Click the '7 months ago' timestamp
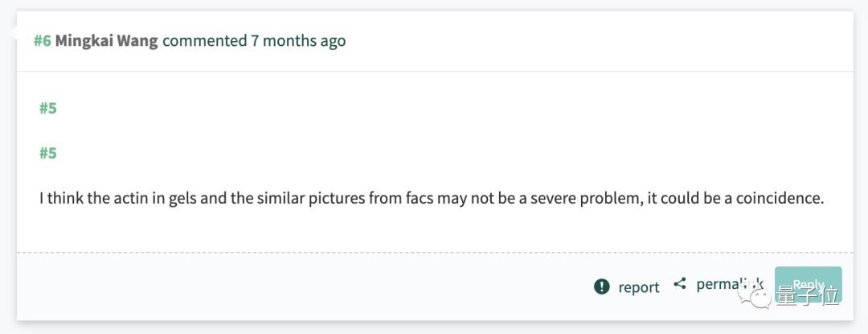The image size is (868, 334). (298, 40)
